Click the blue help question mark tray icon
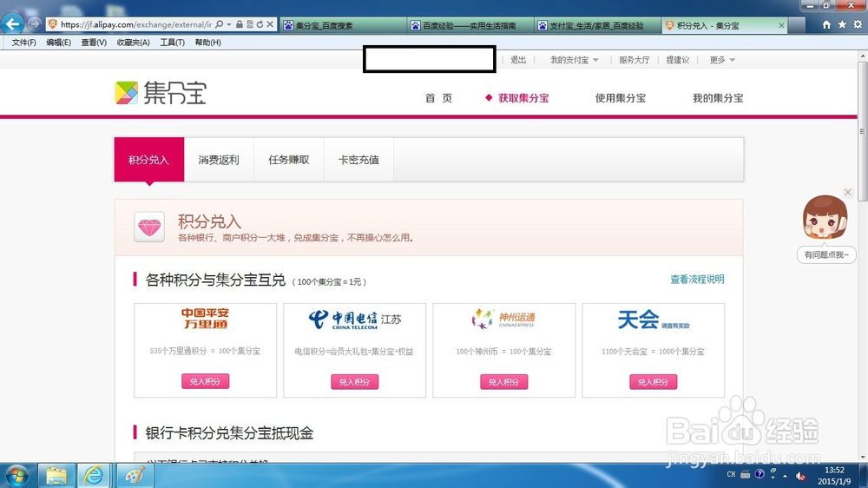The height and width of the screenshot is (488, 868). (759, 474)
